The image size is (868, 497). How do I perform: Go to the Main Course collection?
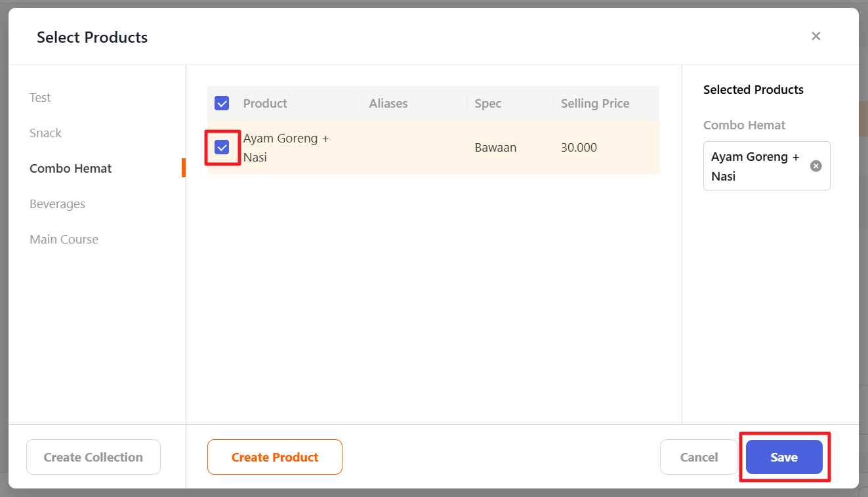[64, 239]
